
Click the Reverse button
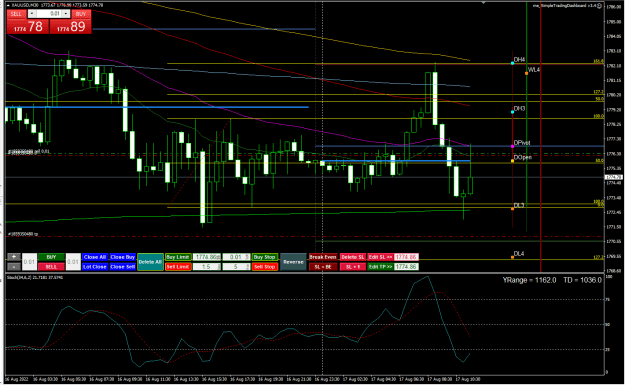point(293,262)
